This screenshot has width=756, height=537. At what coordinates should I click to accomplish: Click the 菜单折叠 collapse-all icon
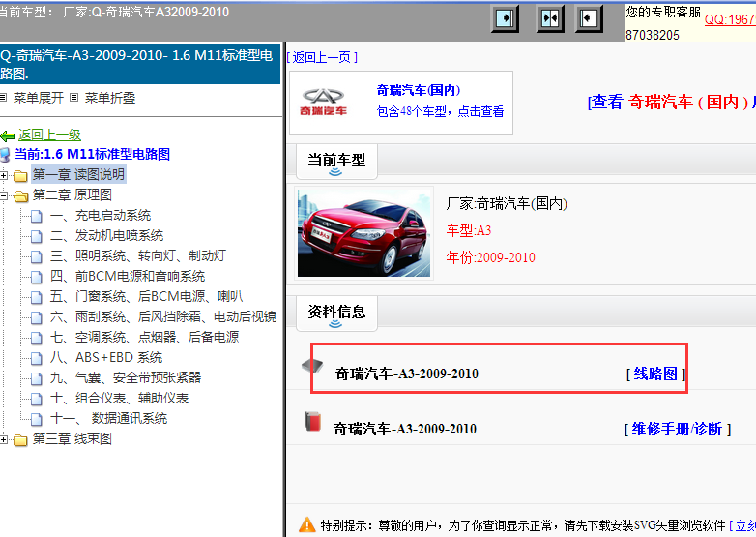click(x=73, y=98)
